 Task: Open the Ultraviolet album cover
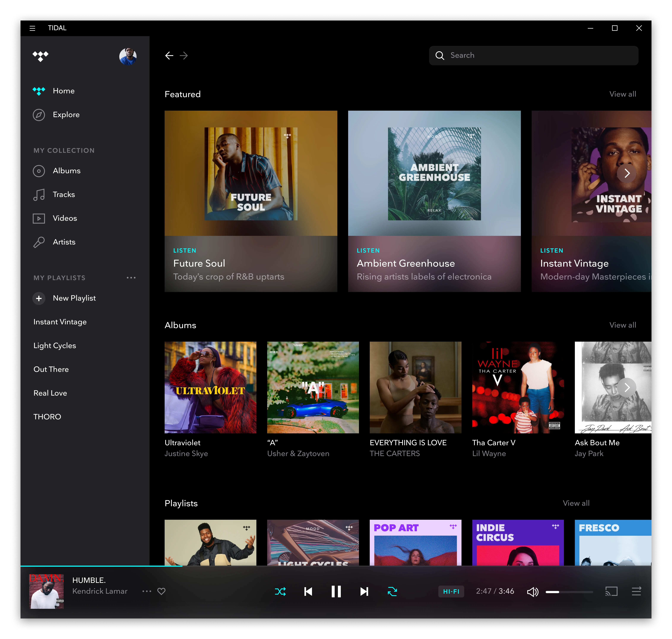pos(211,388)
